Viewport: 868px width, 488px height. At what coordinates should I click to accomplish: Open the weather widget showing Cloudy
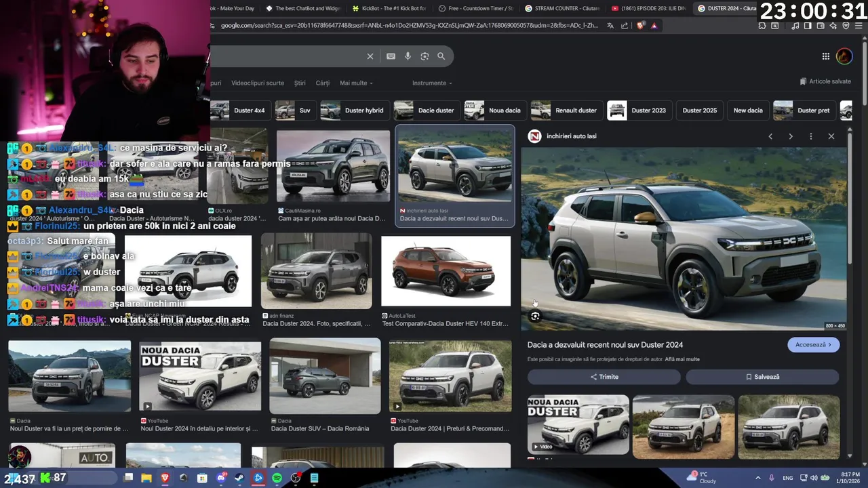[x=703, y=478]
